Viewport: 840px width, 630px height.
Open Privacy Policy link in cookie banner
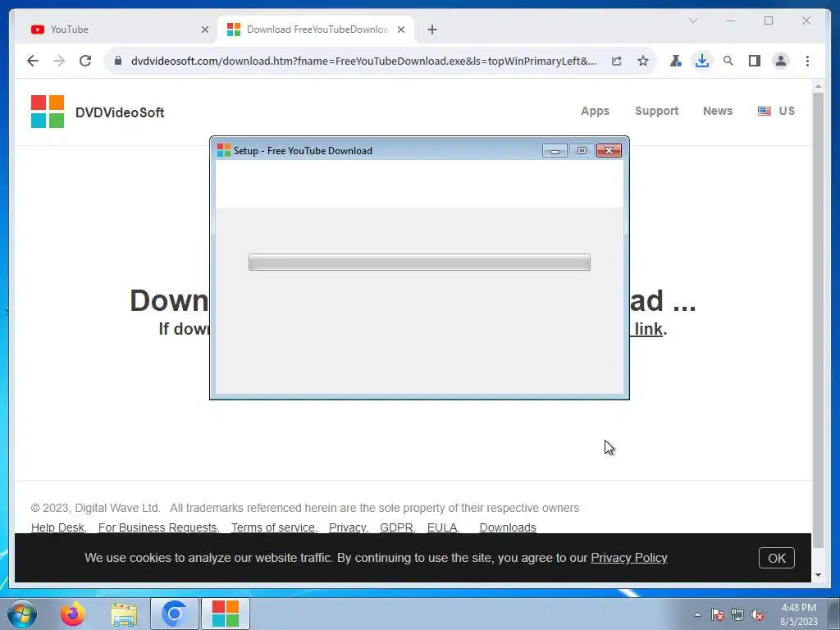click(x=629, y=558)
